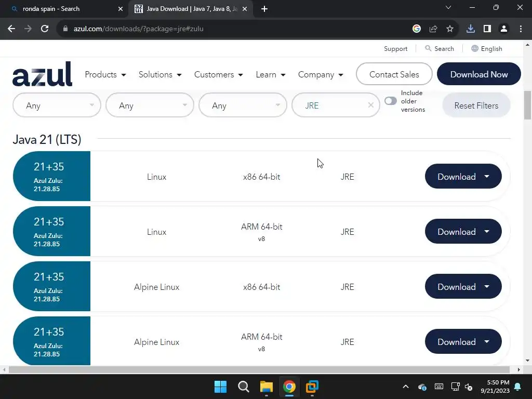Clear the JRE filter with the X
532x399 pixels.
click(x=371, y=105)
